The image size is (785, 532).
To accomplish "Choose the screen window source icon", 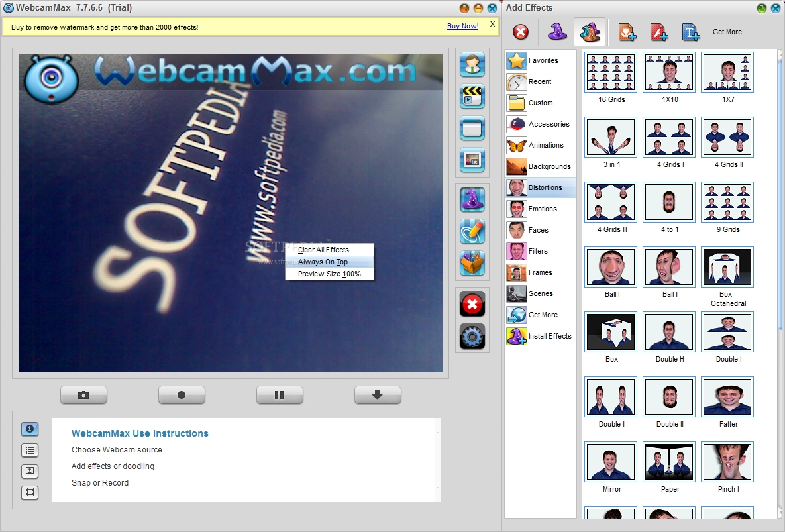I will click(x=472, y=128).
